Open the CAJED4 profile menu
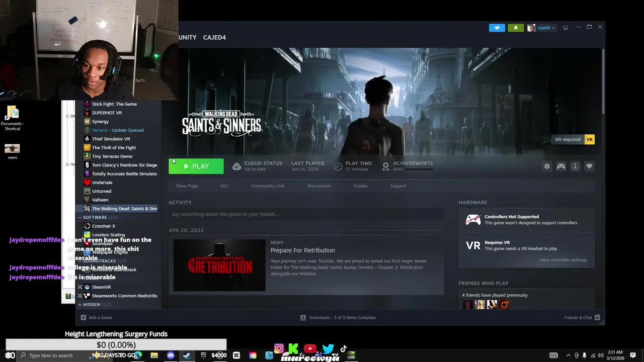Viewport: 644px width, 362px height. pos(214,37)
